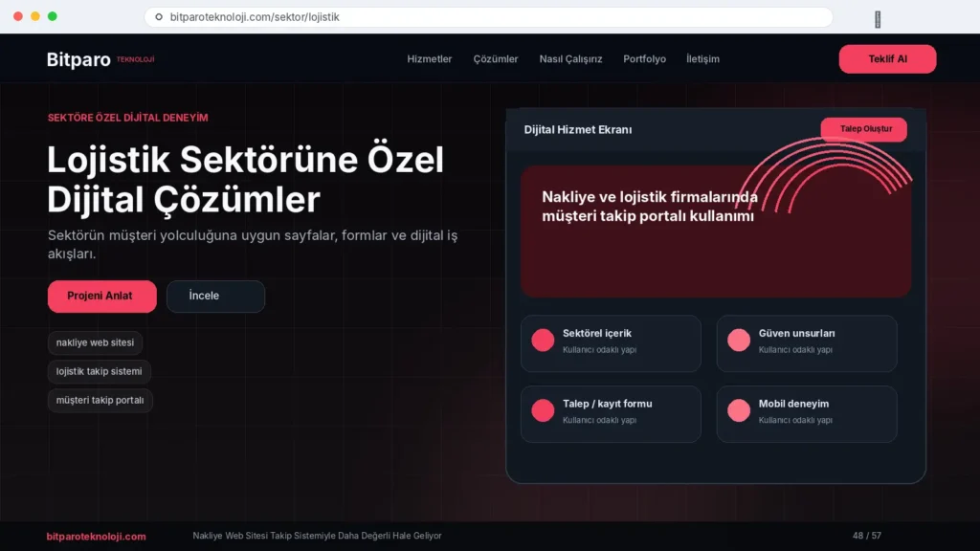Click the Dijital Hizmet Ekranı panel title
This screenshot has width=980, height=551.
[577, 129]
